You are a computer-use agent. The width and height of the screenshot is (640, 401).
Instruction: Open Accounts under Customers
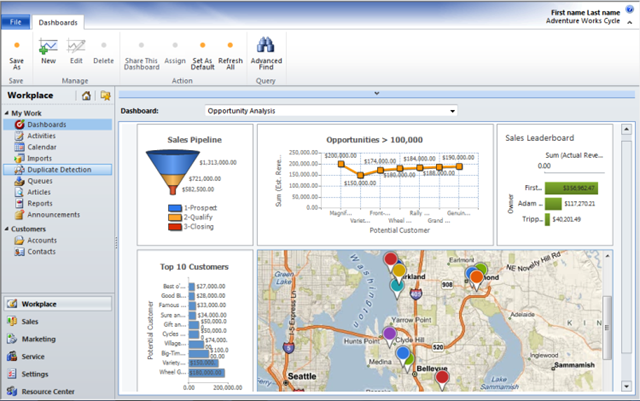pos(42,241)
